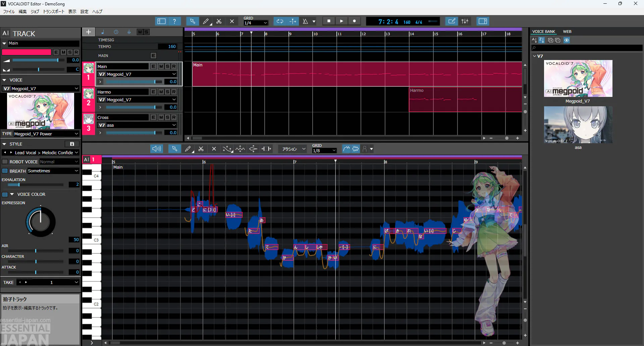Open the Cross track asa voice dropdown
This screenshot has width=644, height=346.
[137, 125]
